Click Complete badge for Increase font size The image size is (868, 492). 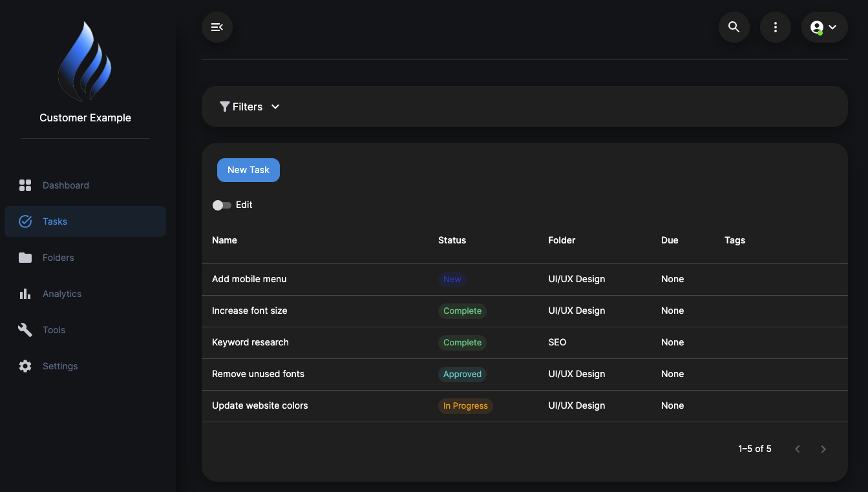click(462, 311)
